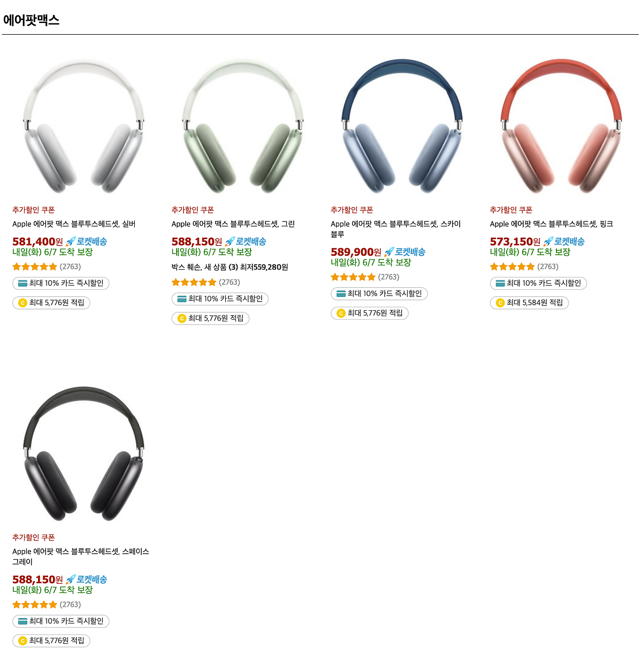Click the coin icon in 최대 5,584원 적립 badge

point(500,303)
